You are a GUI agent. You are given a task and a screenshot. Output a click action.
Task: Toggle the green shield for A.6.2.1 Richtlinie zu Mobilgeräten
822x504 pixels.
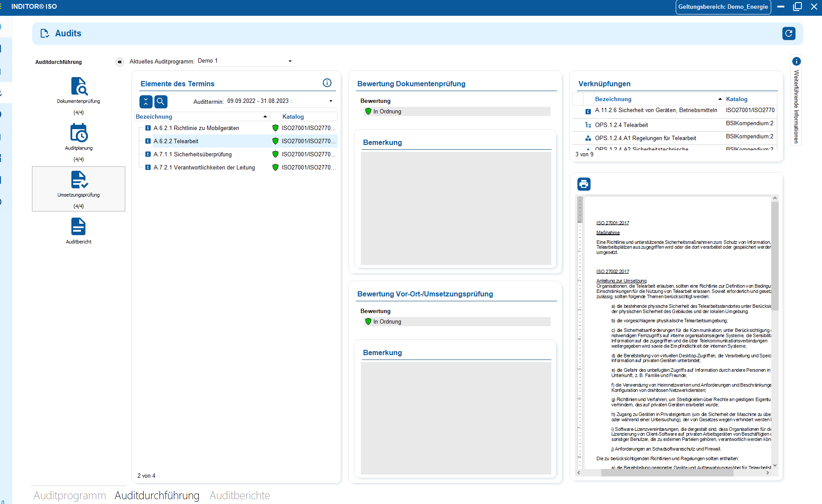(x=275, y=128)
